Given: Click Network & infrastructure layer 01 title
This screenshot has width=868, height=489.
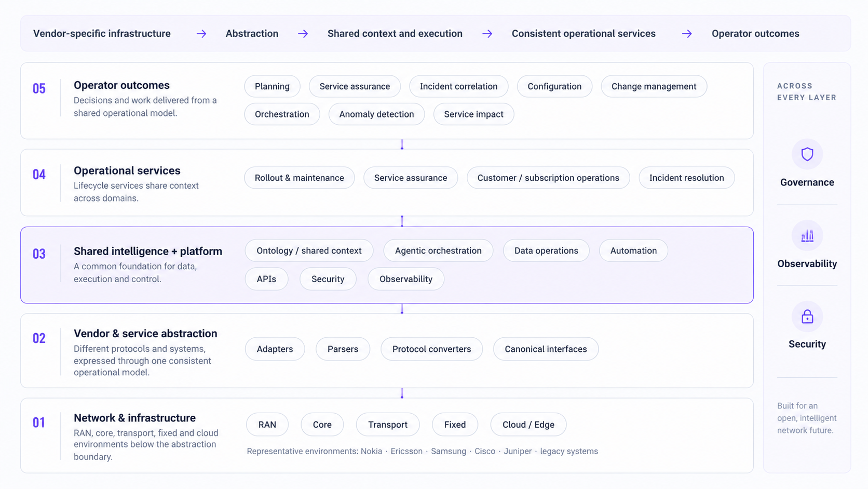Looking at the screenshot, I should click(x=134, y=418).
